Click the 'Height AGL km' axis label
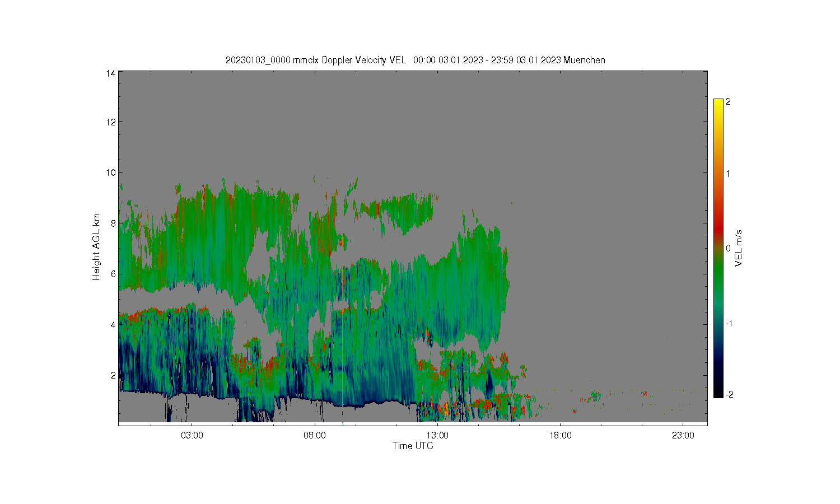This screenshot has width=840, height=504. [96, 247]
